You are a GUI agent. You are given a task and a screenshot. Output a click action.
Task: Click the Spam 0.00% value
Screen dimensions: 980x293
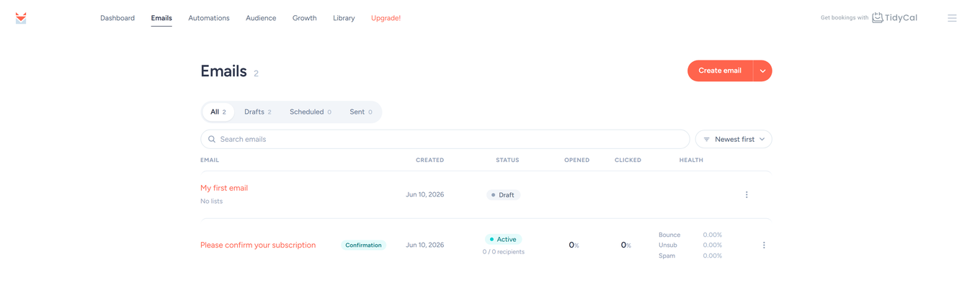(x=713, y=256)
